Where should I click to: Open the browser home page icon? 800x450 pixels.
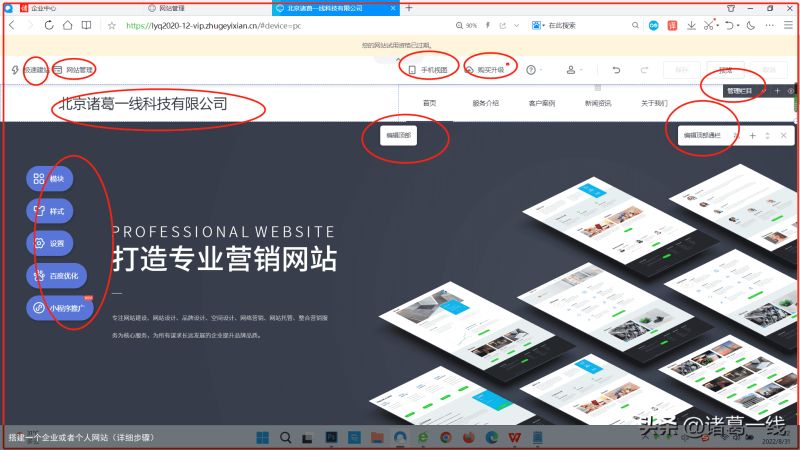pos(67,25)
